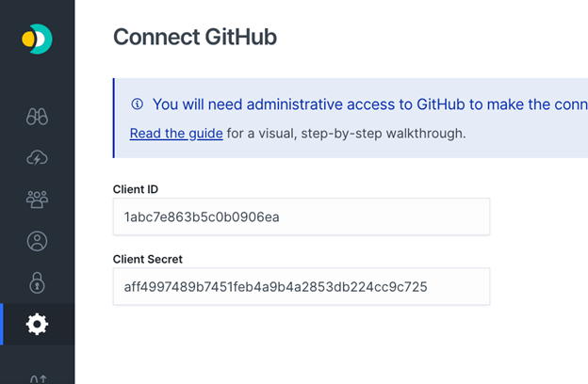
Task: Open the user profile circle icon
Action: [37, 241]
